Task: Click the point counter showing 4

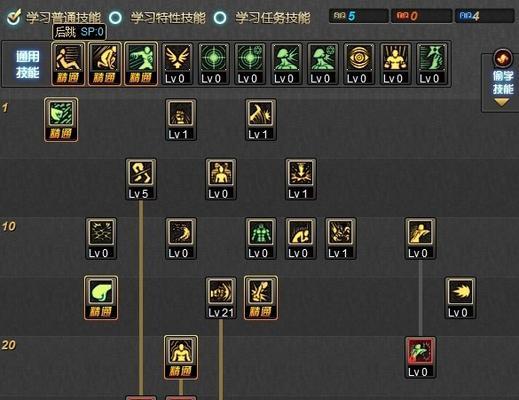Action: pos(484,16)
